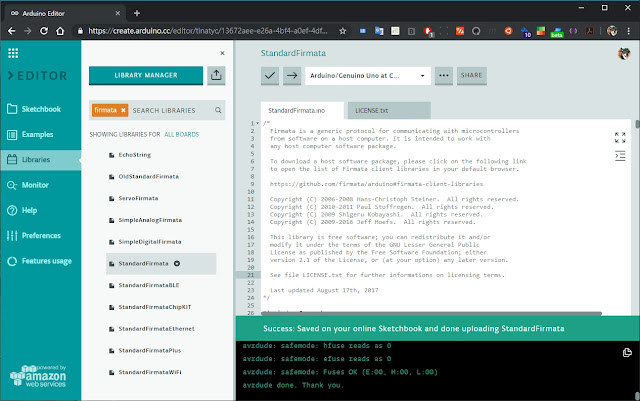Bookmark this page with the star icon

pyautogui.click(x=342, y=31)
